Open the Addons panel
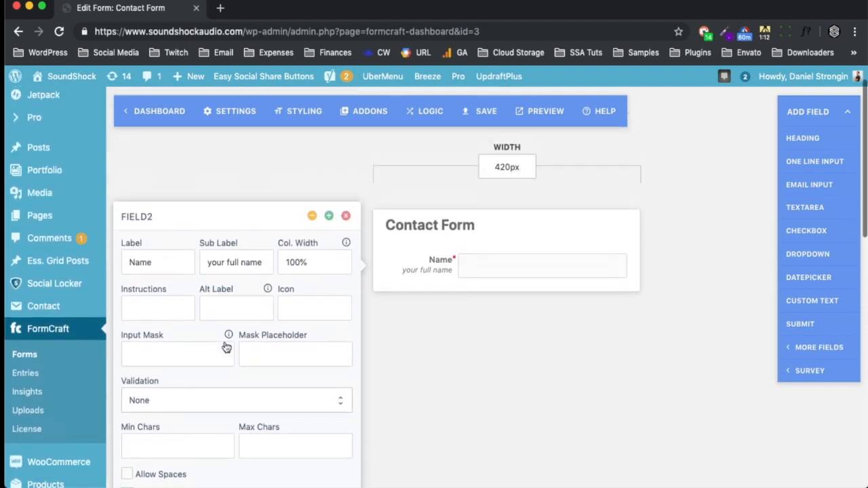Viewport: 868px width, 488px height. 364,111
